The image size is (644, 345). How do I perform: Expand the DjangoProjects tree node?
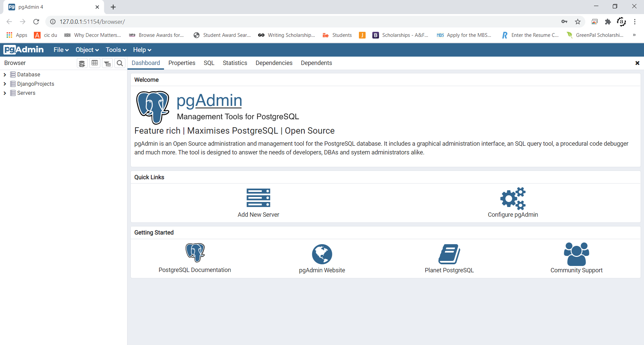click(5, 84)
